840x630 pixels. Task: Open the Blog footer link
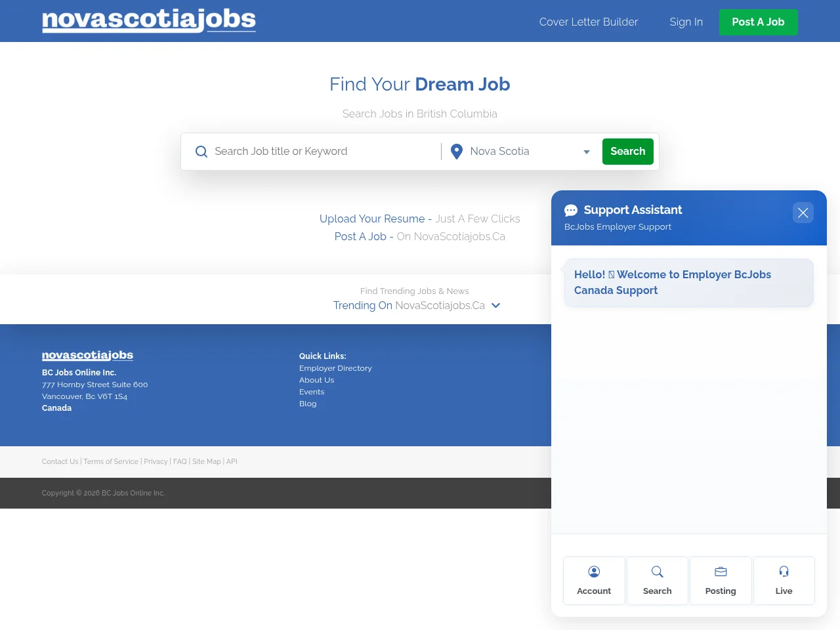click(308, 404)
